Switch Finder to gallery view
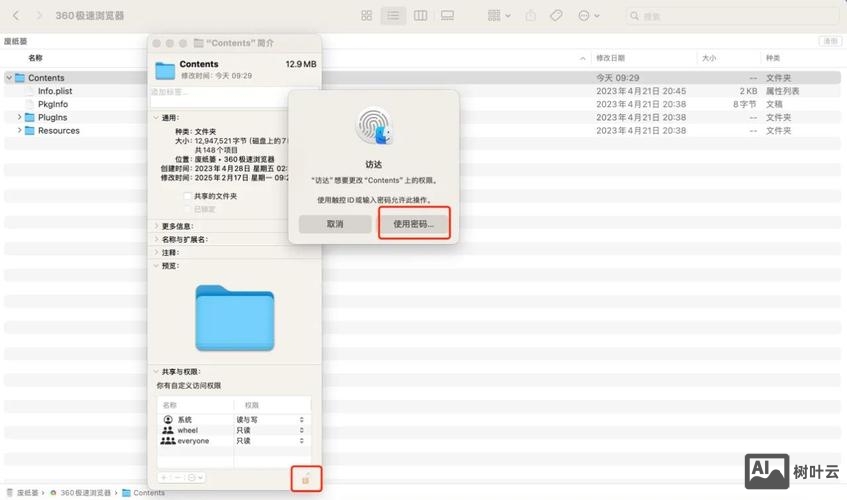The height and width of the screenshot is (500, 847). tap(447, 16)
